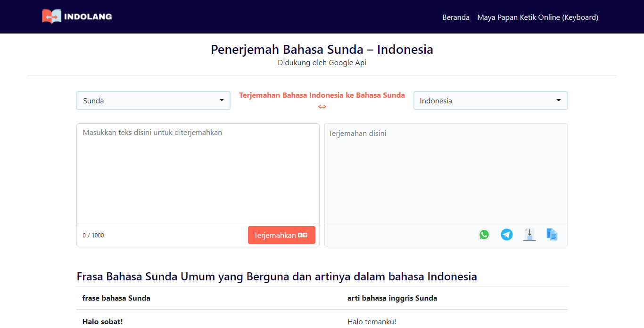Click the caret arrow on the Sunda selector
The image size is (644, 328).
coord(222,101)
